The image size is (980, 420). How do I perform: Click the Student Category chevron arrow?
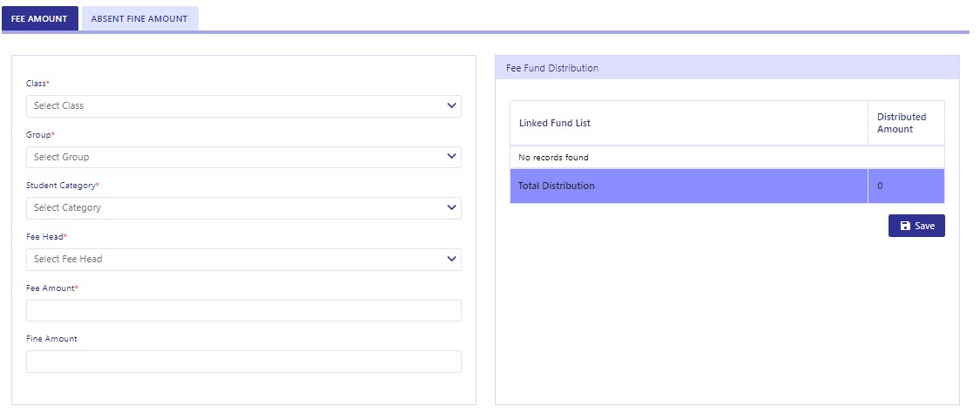click(452, 207)
